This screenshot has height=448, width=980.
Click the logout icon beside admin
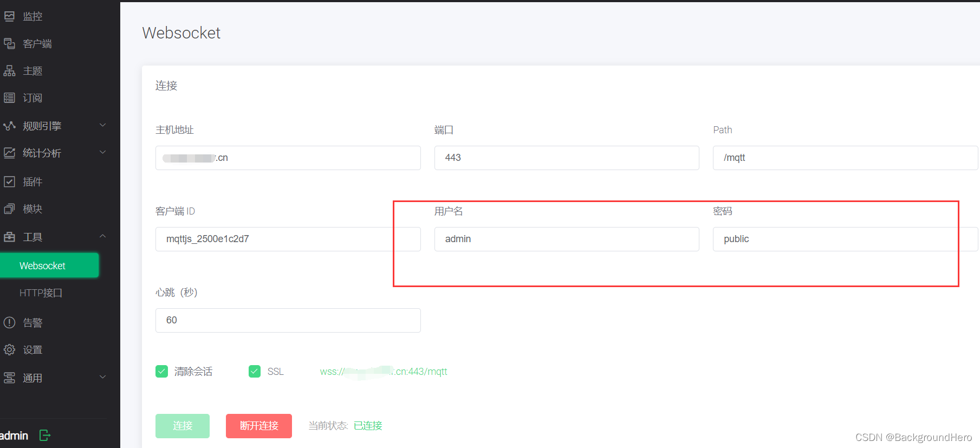pyautogui.click(x=45, y=435)
